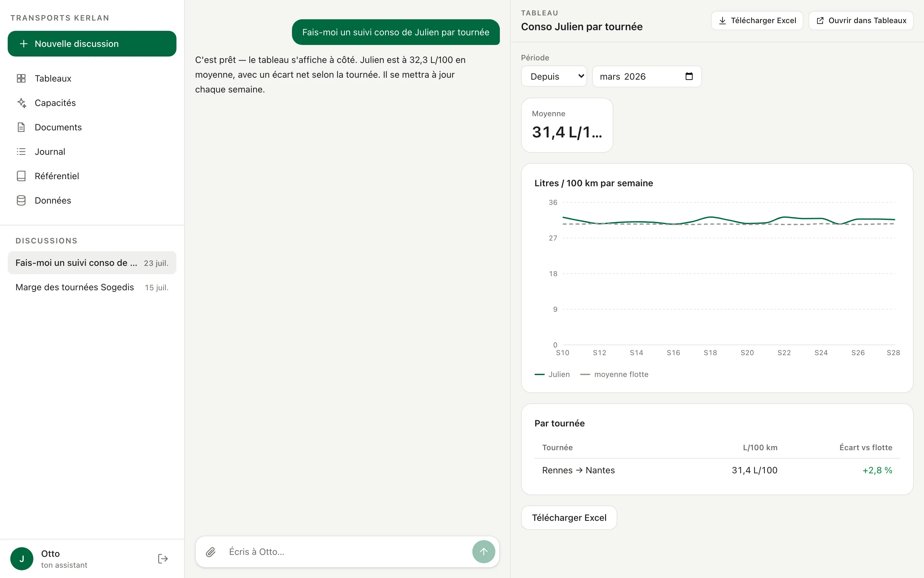Go to Référentiel section

(x=92, y=176)
